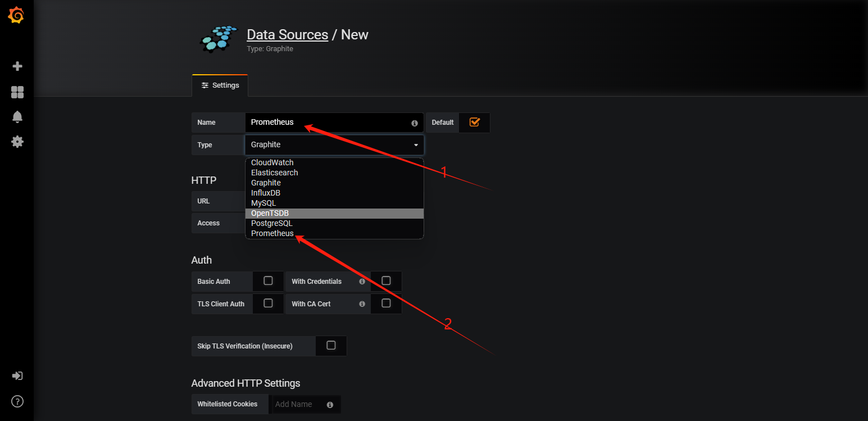Click the Auth section heading

202,260
